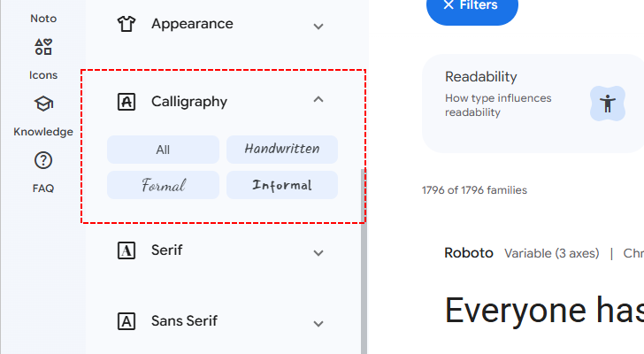
Task: Click the FAQ question mark icon
Action: pyautogui.click(x=43, y=160)
